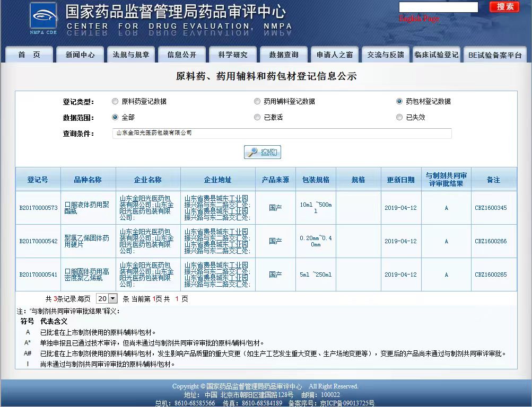Open the 临床试验登记 tab
The image size is (532, 407).
click(436, 55)
